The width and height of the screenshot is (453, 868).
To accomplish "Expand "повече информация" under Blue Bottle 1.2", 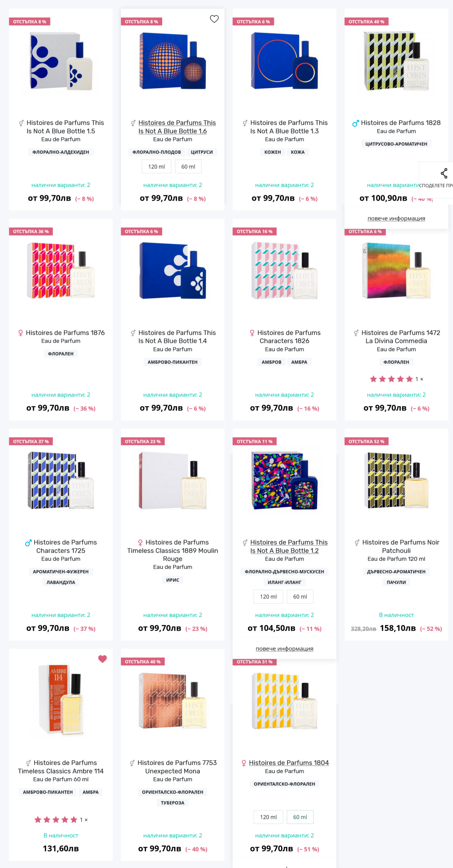I will click(284, 649).
